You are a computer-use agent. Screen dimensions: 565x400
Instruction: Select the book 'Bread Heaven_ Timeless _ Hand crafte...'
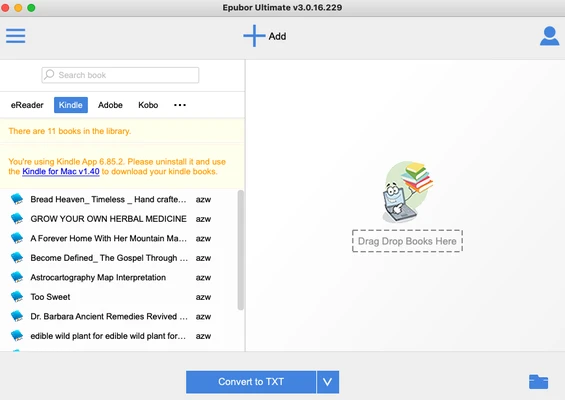click(108, 199)
